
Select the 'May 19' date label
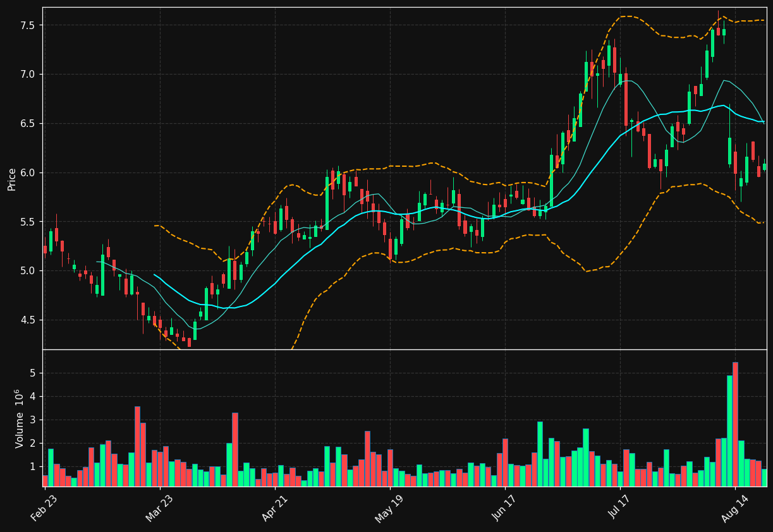tap(389, 509)
